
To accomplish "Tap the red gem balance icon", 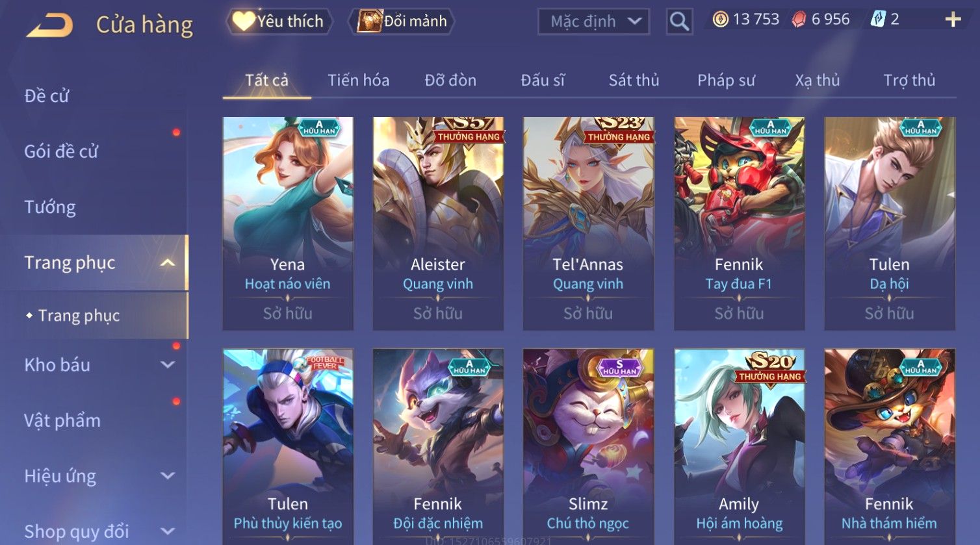I will pyautogui.click(x=799, y=19).
